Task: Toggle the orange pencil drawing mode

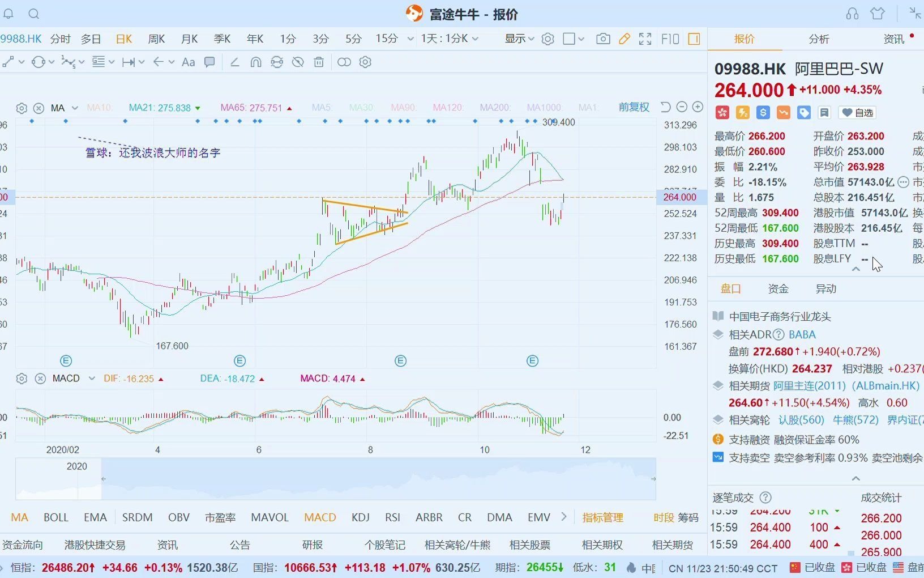Action: [x=624, y=39]
